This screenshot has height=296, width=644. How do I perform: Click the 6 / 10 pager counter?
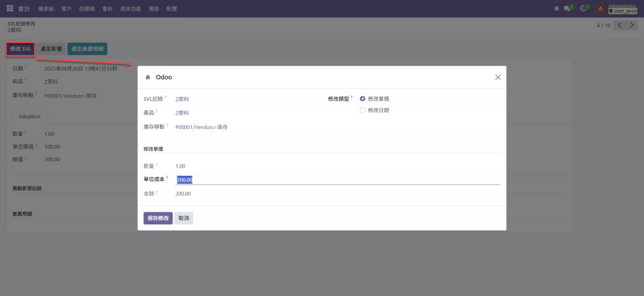tap(604, 25)
